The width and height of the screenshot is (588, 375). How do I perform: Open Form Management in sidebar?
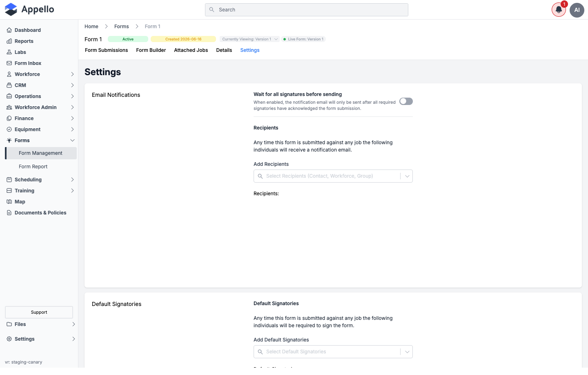point(41,153)
